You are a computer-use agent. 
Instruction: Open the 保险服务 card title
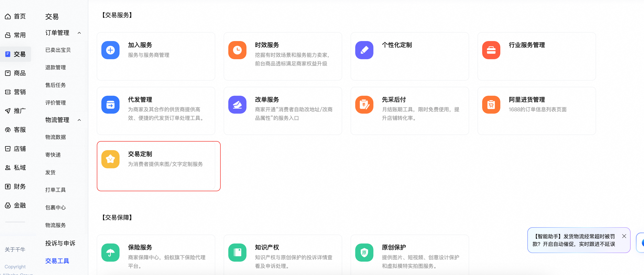coord(140,248)
